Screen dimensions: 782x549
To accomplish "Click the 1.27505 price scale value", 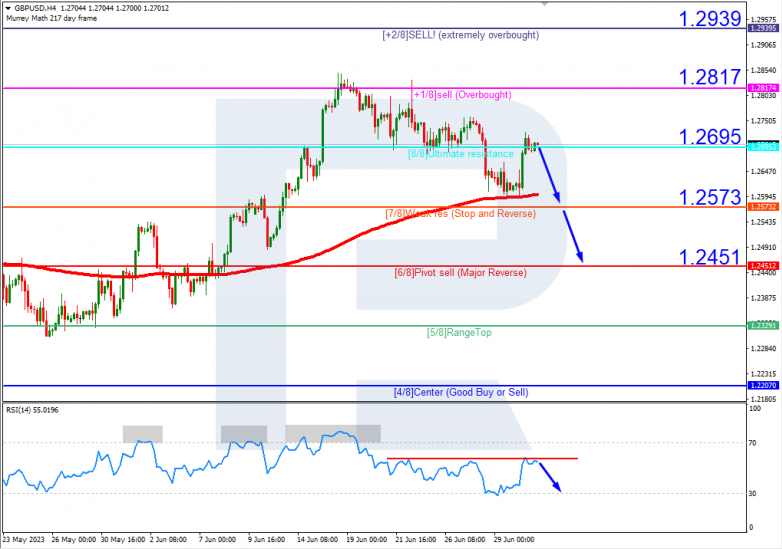I will (x=764, y=121).
